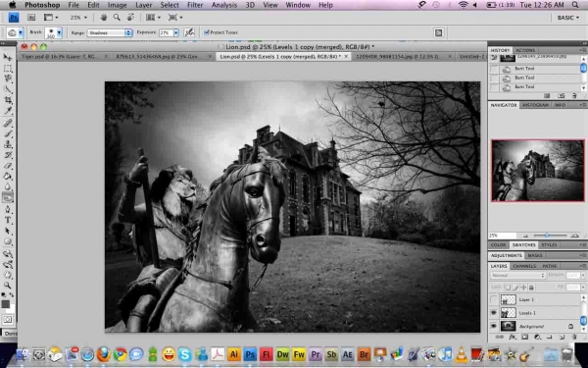
Task: Click the Navigator preview thumbnail
Action: coord(538,171)
